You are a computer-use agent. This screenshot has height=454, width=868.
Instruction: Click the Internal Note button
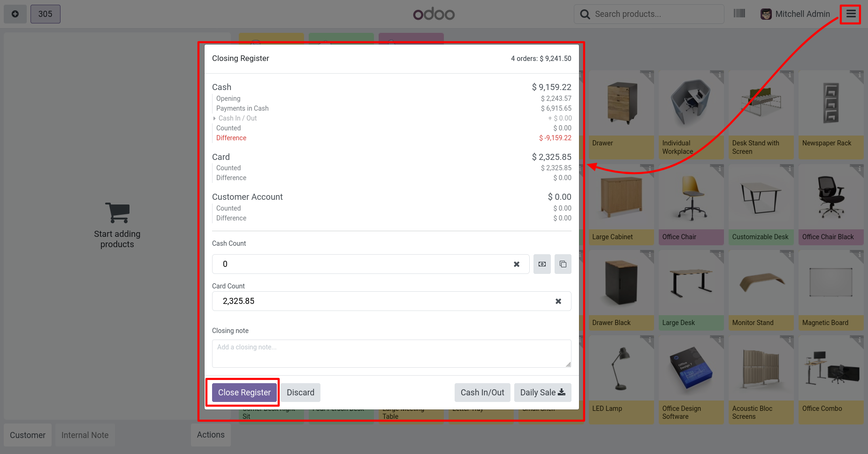click(85, 435)
